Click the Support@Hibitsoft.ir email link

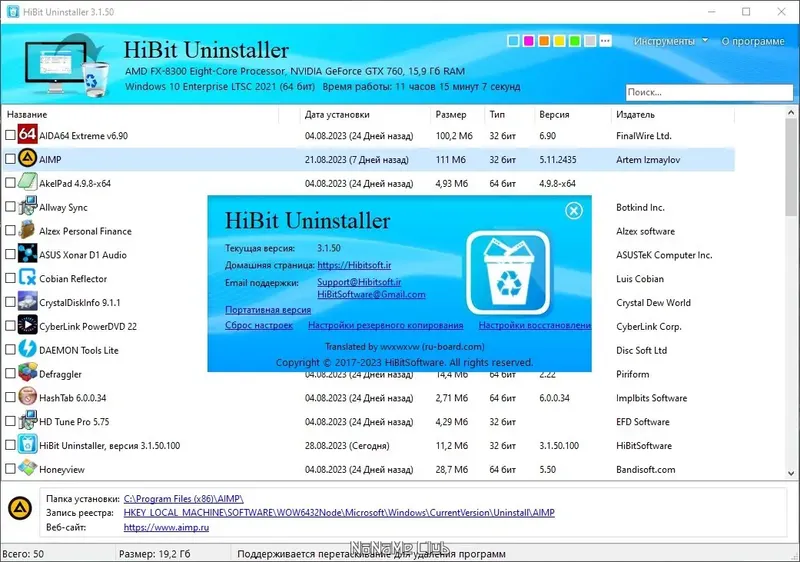359,282
